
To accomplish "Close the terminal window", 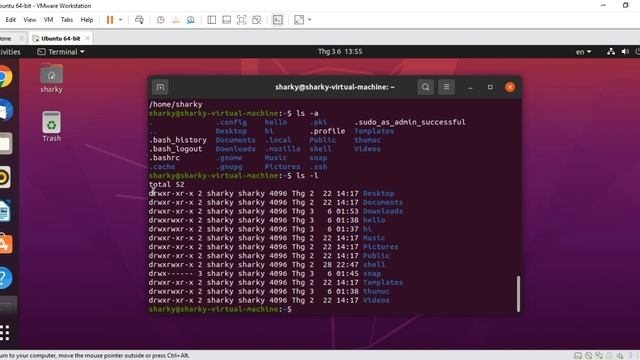I will [510, 87].
